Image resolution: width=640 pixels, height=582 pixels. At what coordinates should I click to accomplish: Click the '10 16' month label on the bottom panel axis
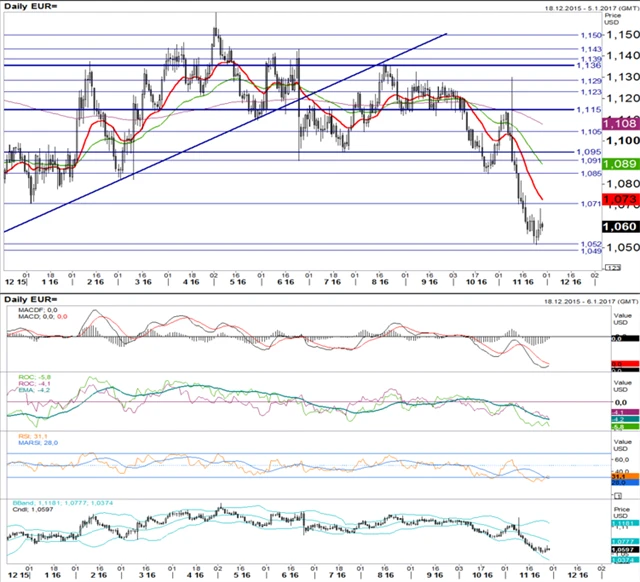(482, 575)
